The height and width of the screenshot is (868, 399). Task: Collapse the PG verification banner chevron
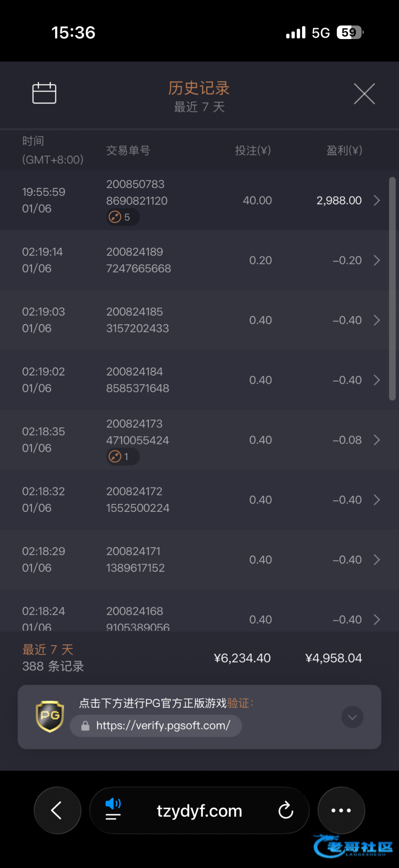[x=352, y=717]
